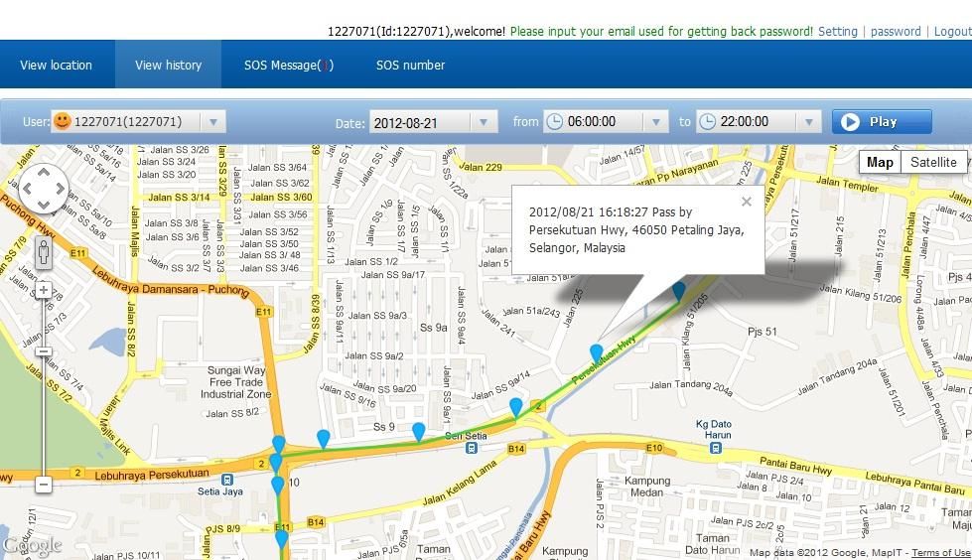This screenshot has width=972, height=560.
Task: Expand the 'from' time dropdown
Action: click(x=655, y=122)
